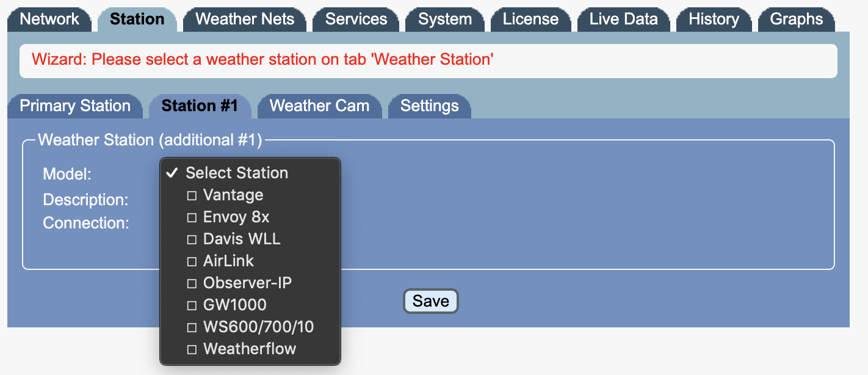Choose Vantage from the station list
Image resolution: width=868 pixels, height=375 pixels.
[x=233, y=195]
